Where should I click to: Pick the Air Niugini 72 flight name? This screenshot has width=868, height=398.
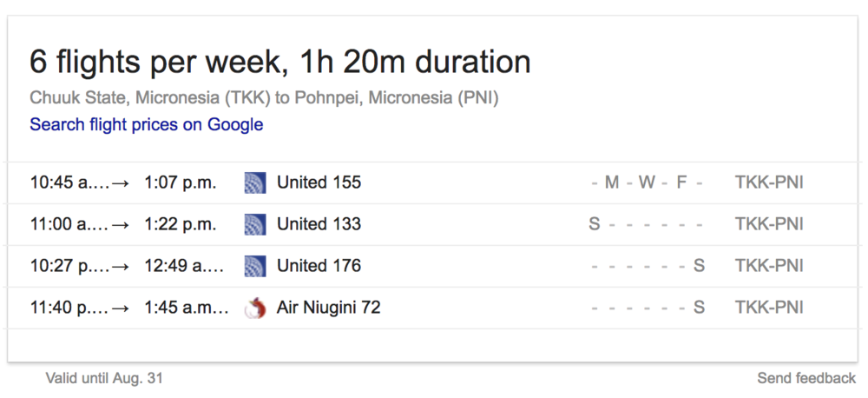click(328, 308)
